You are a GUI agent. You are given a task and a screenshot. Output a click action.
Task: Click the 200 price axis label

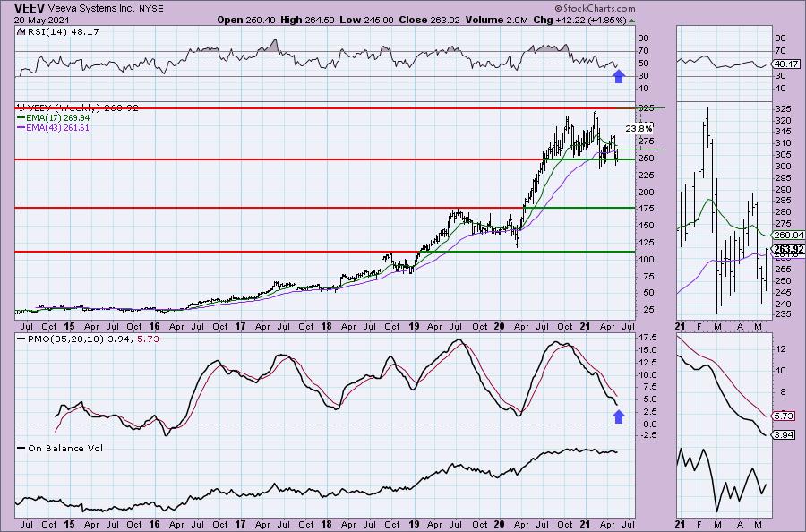click(x=646, y=193)
